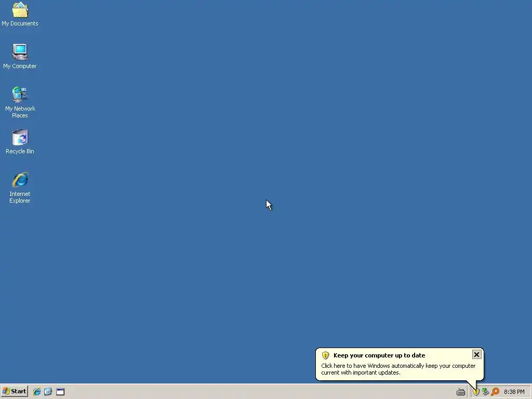Click the 8:38 PM taskbar clock
The width and height of the screenshot is (532, 399).
click(514, 392)
